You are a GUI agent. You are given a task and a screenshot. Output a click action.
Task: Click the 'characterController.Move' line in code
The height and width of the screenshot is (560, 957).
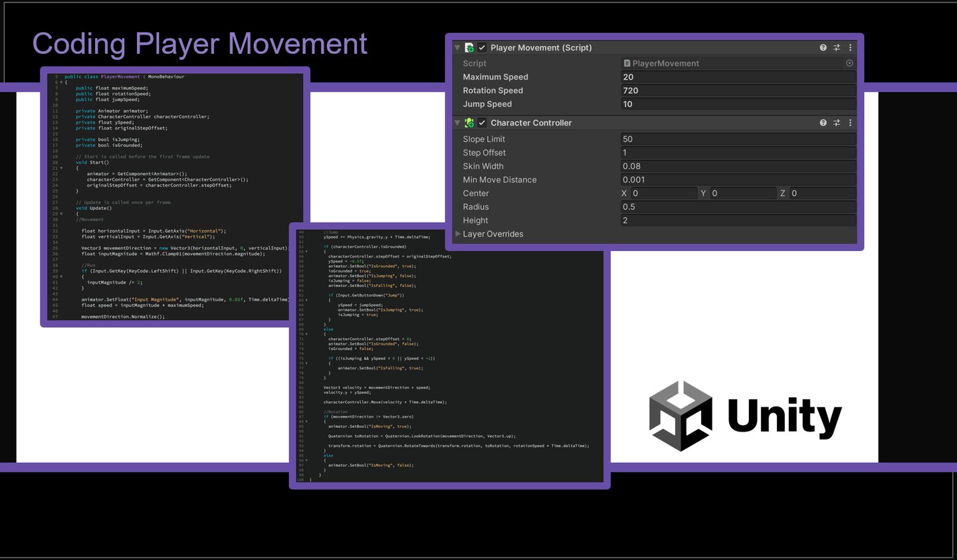point(385,402)
